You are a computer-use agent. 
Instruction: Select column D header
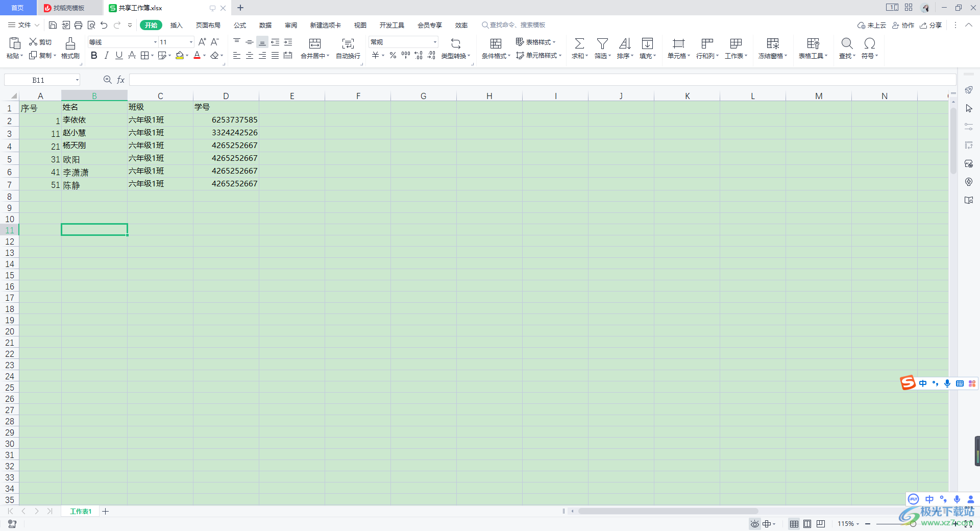[x=226, y=96]
